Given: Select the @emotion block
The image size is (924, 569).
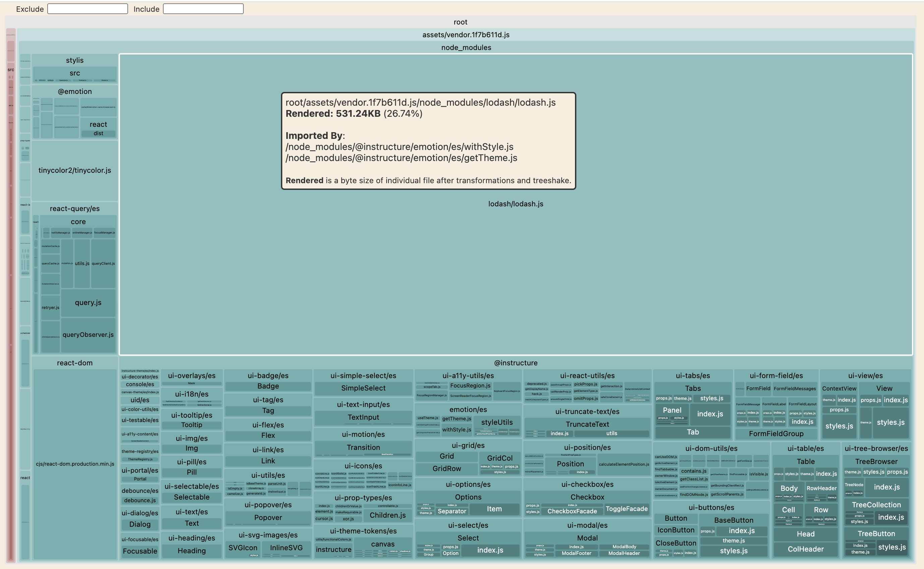Looking at the screenshot, I should [x=75, y=92].
